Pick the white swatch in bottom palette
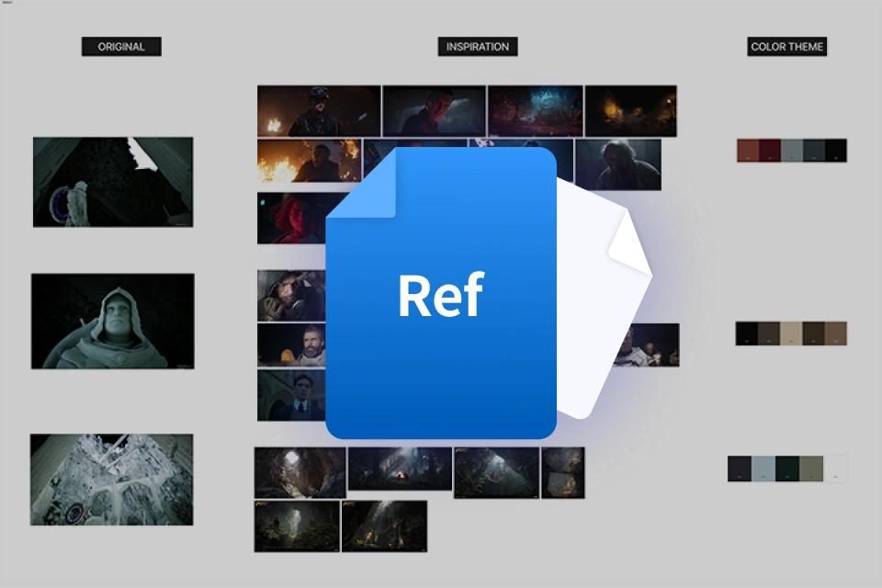This screenshot has height=588, width=882. click(x=836, y=469)
